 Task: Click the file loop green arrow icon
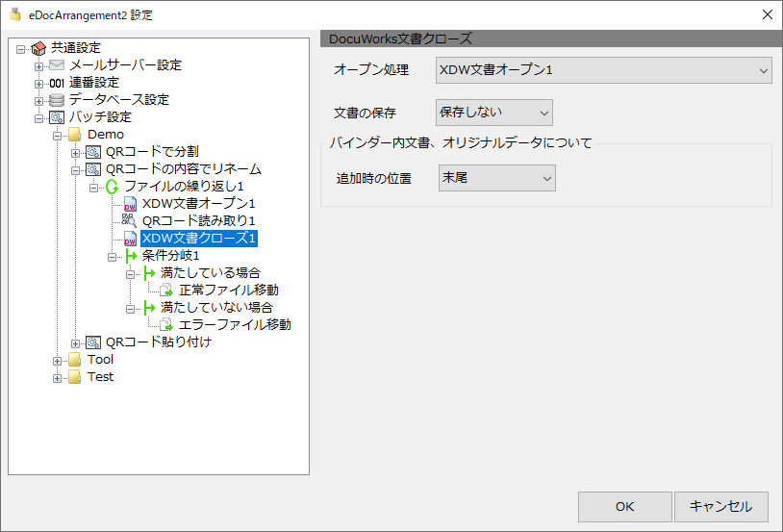click(x=112, y=187)
